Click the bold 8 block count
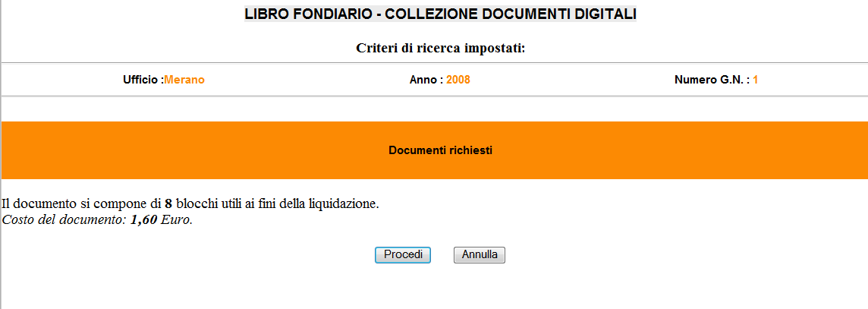The width and height of the screenshot is (868, 309). pos(168,203)
